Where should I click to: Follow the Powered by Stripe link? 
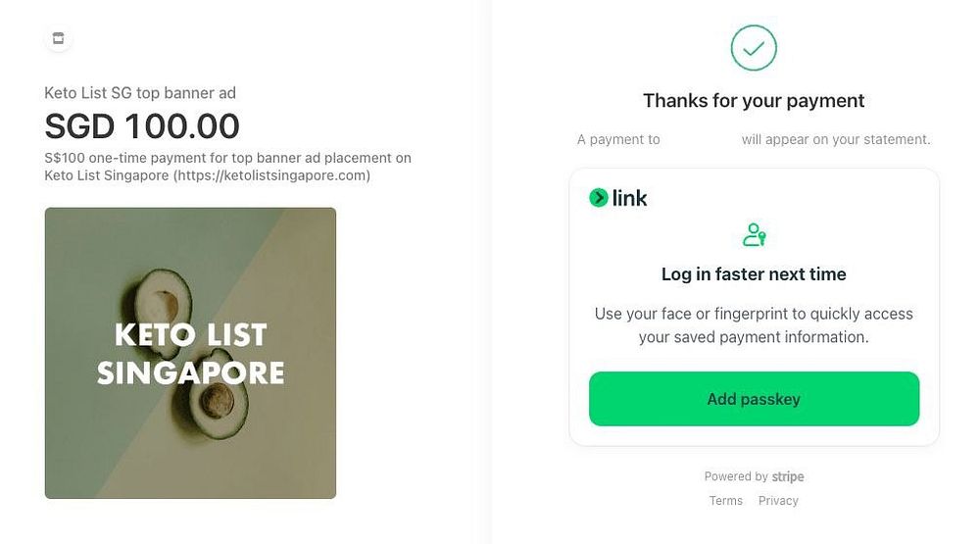754,477
